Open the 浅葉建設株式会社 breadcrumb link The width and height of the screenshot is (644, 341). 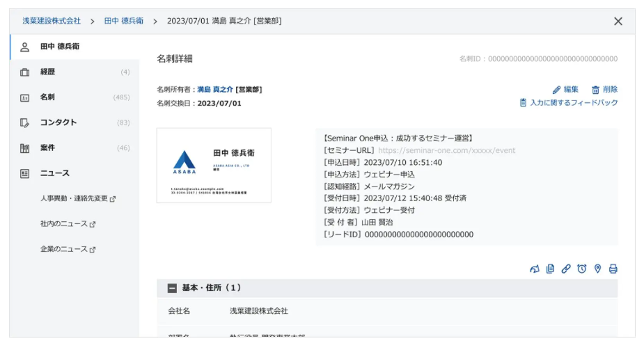pos(52,21)
